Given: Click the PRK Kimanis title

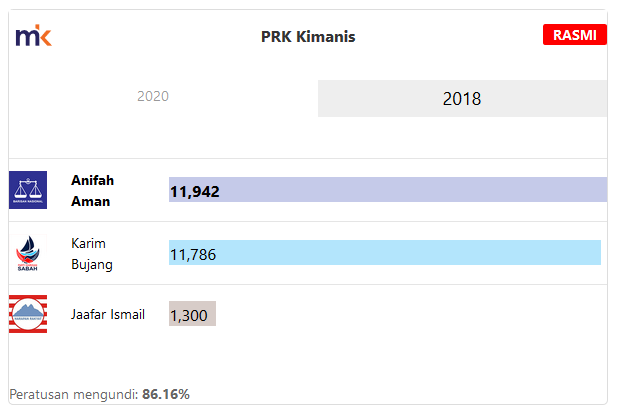Looking at the screenshot, I should (308, 37).
